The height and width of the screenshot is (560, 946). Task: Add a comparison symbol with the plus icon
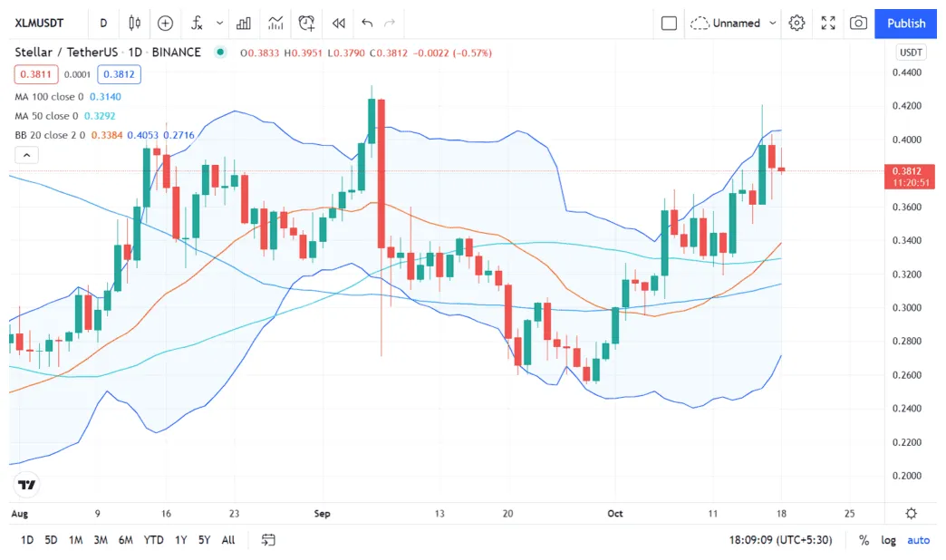pyautogui.click(x=165, y=23)
